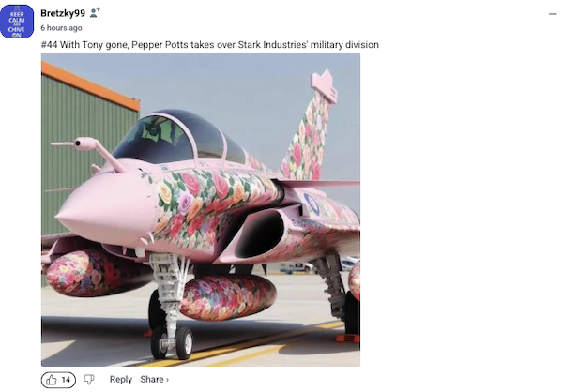Downvote the comment with the thumbs-down icon
This screenshot has height=392, width=563.
tap(89, 380)
